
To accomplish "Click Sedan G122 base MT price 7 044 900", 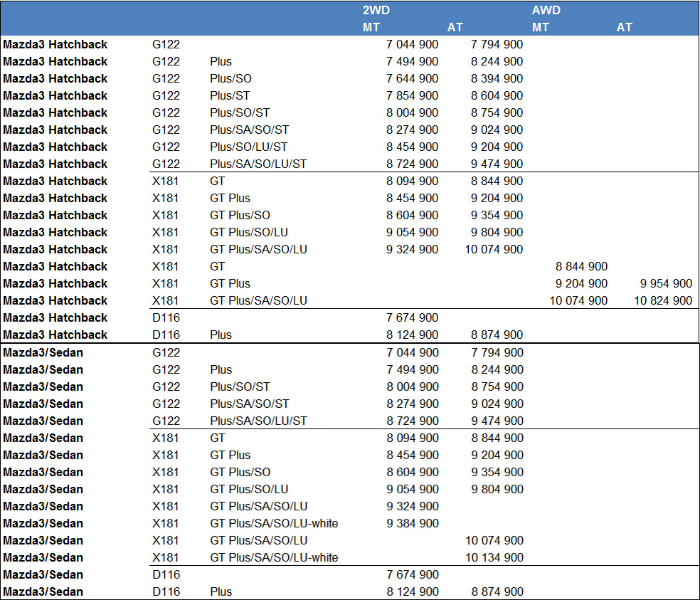I will (413, 352).
